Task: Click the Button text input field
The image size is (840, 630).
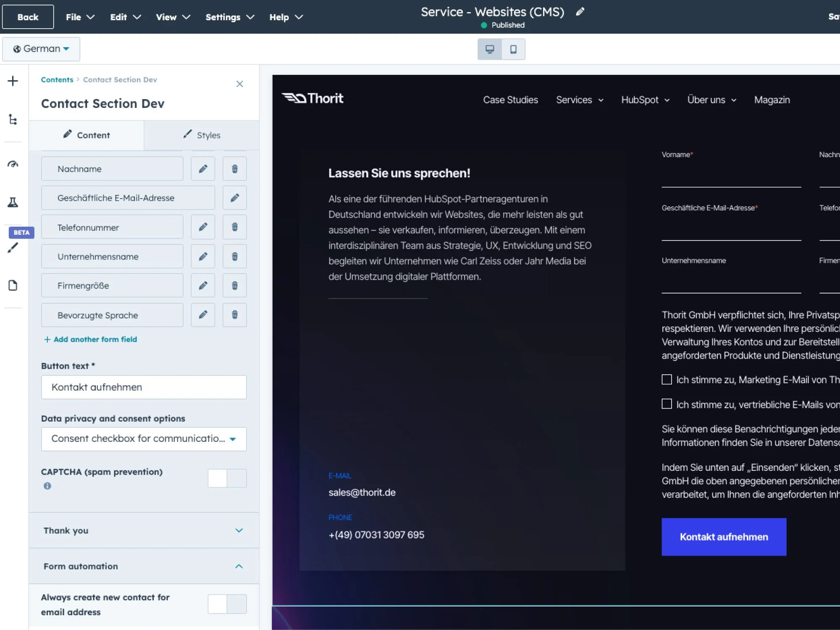Action: 144,387
